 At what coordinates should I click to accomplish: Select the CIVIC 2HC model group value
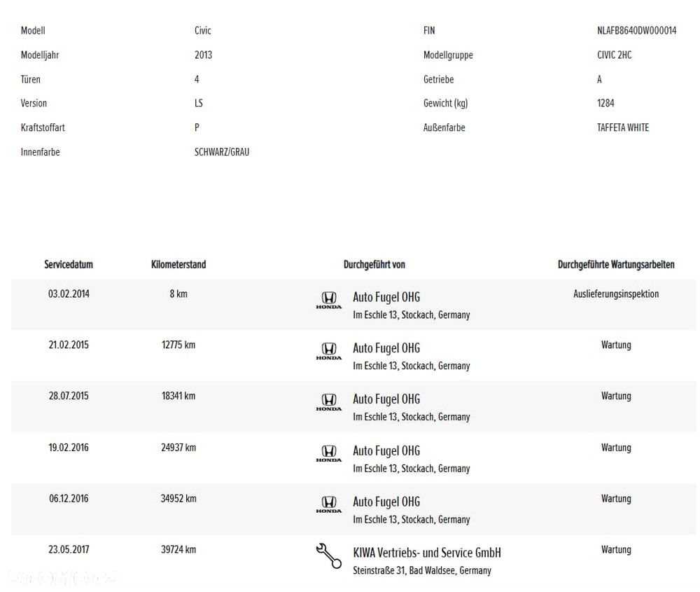click(x=615, y=55)
